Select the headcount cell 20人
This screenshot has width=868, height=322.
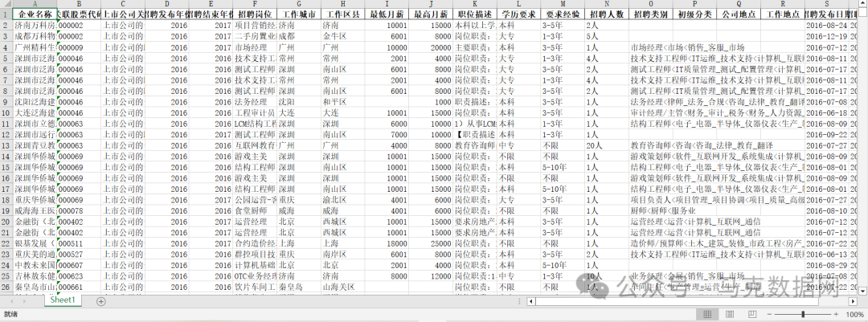coord(607,145)
